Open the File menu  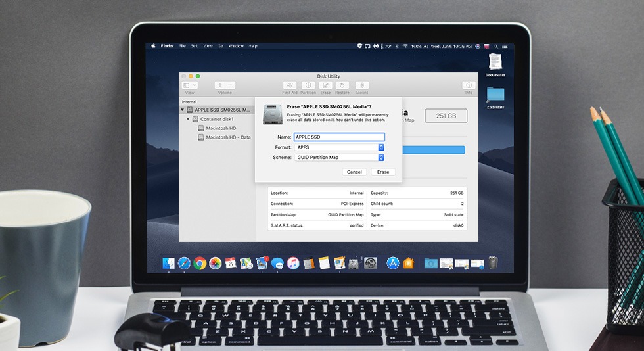(183, 46)
